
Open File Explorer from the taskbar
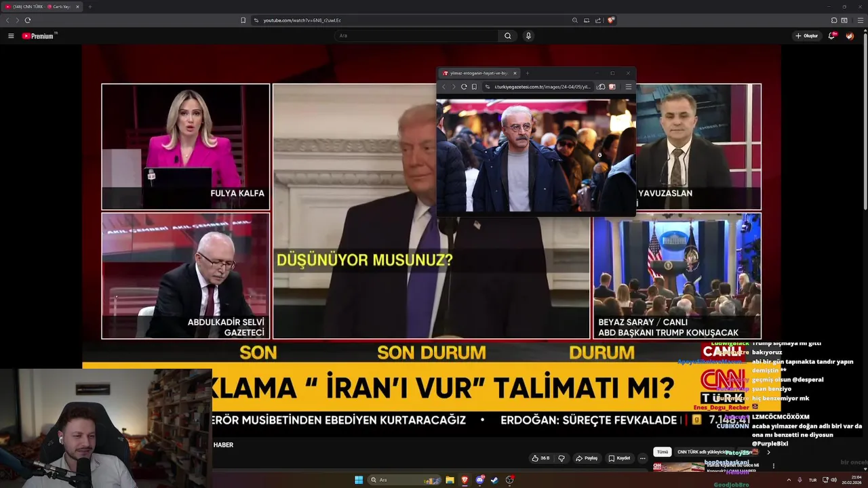450,480
